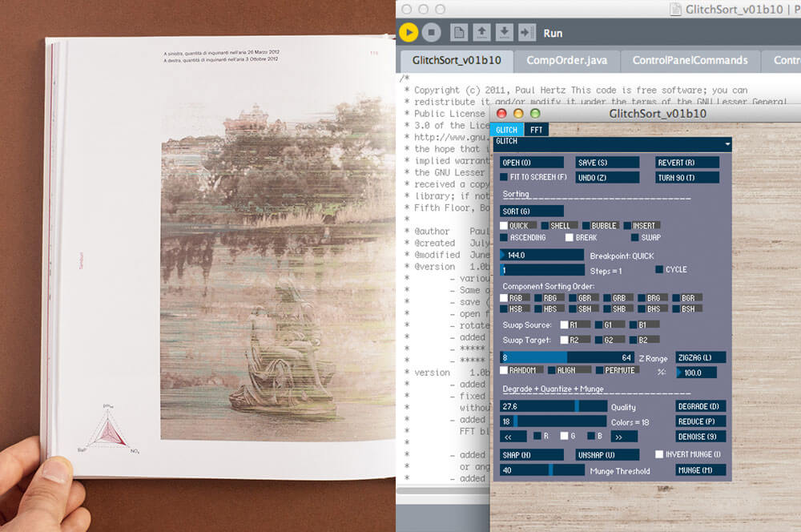Switch to the GlitchSort_v01b10 editor tab

[x=457, y=60]
